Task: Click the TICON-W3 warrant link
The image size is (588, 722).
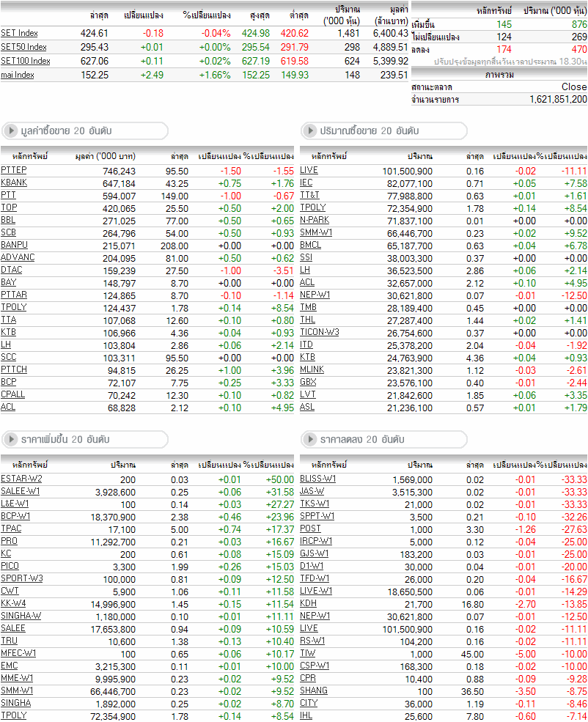Action: coord(320,332)
